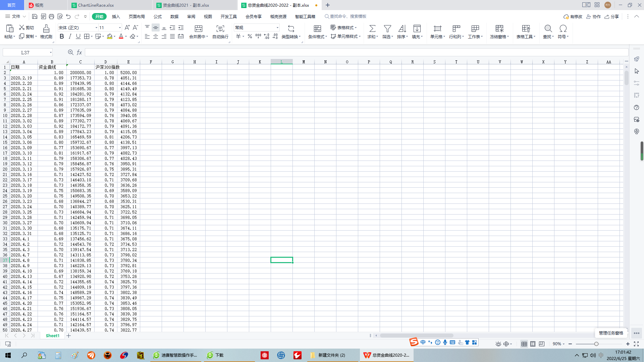Expand the font size dropdown
The width and height of the screenshot is (644, 362).
pos(120,28)
